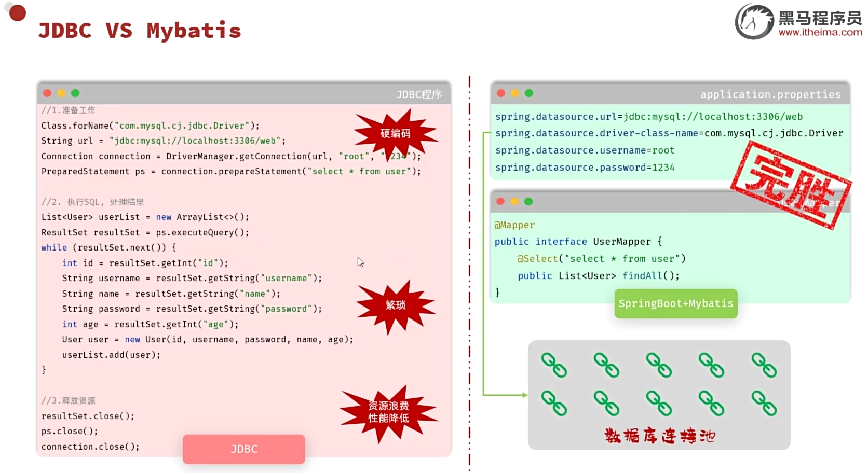Click the yellow dot in the UserMapper window
The image size is (868, 473).
coord(514,201)
